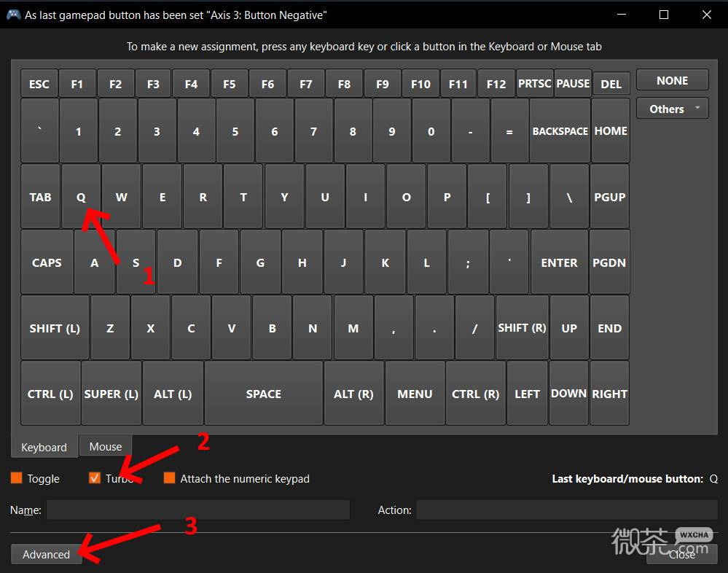Assign the SPACE key

click(264, 393)
